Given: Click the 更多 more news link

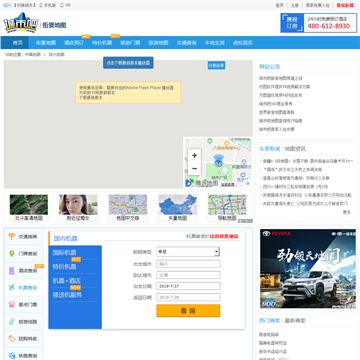Looking at the screenshot, I should click(347, 212).
